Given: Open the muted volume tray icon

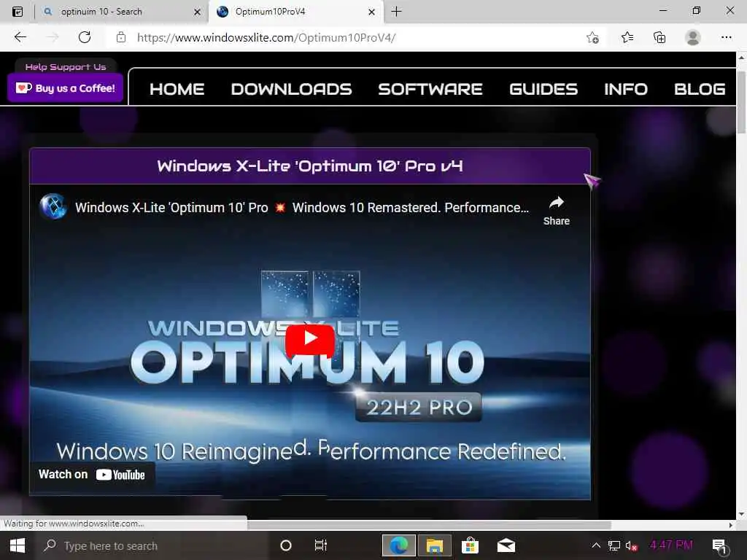Looking at the screenshot, I should [631, 545].
